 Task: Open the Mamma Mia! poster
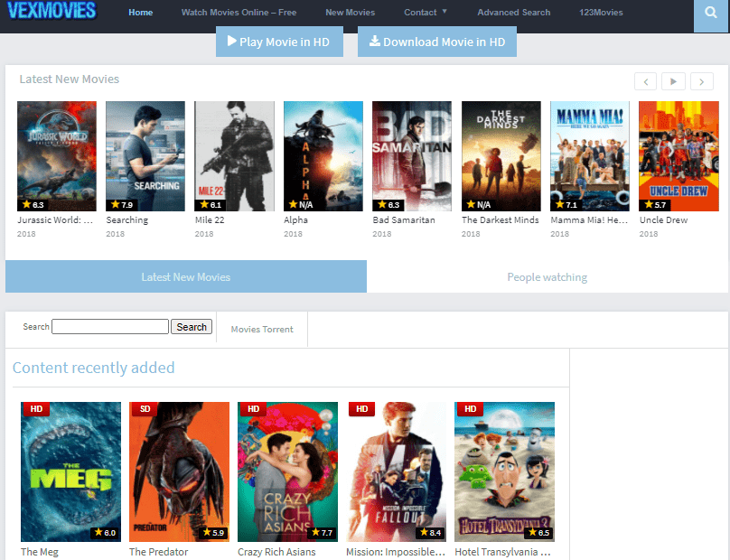[590, 156]
